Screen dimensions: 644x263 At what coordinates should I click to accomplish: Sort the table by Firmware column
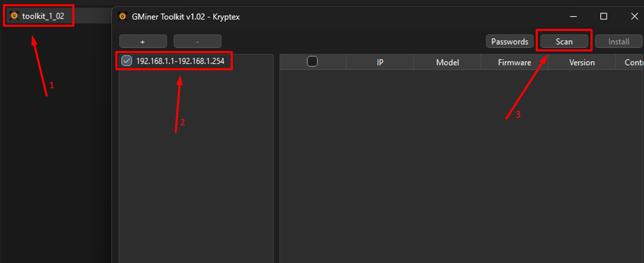point(514,62)
